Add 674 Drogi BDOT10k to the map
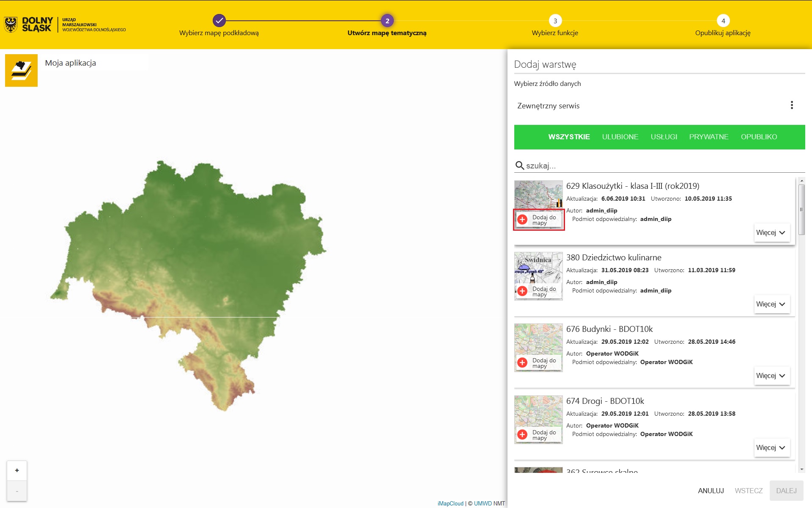Viewport: 812px width, 508px height. [539, 435]
